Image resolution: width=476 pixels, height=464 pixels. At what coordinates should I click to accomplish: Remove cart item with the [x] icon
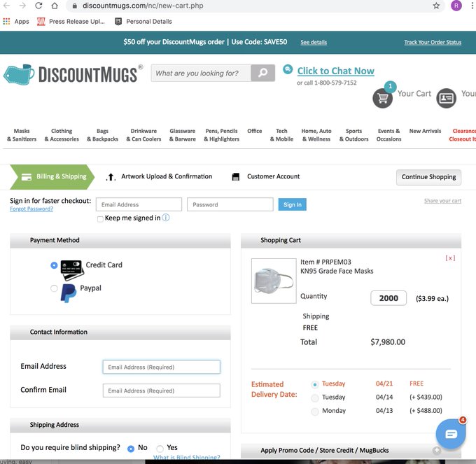(x=450, y=258)
